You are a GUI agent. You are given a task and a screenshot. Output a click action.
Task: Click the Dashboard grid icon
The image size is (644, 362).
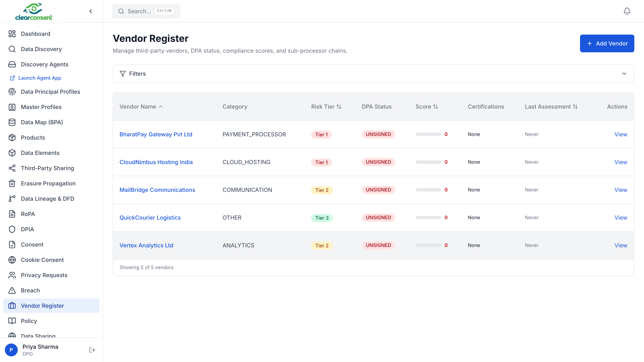[x=12, y=34]
